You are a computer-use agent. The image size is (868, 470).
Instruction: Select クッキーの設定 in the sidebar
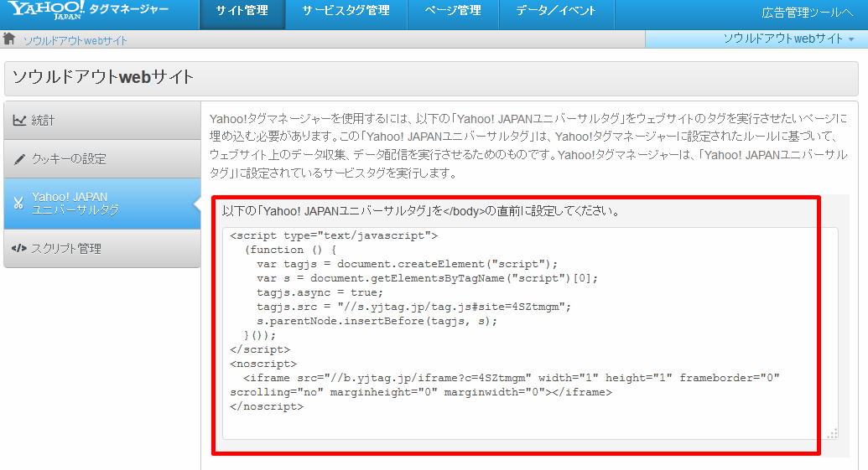point(101,159)
